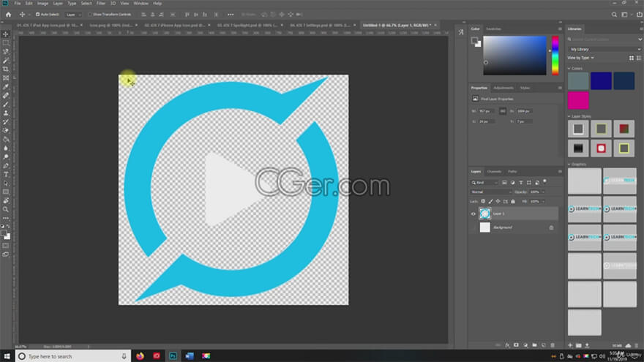Click the Windows Start button
Image resolution: width=644 pixels, height=362 pixels.
point(7,356)
